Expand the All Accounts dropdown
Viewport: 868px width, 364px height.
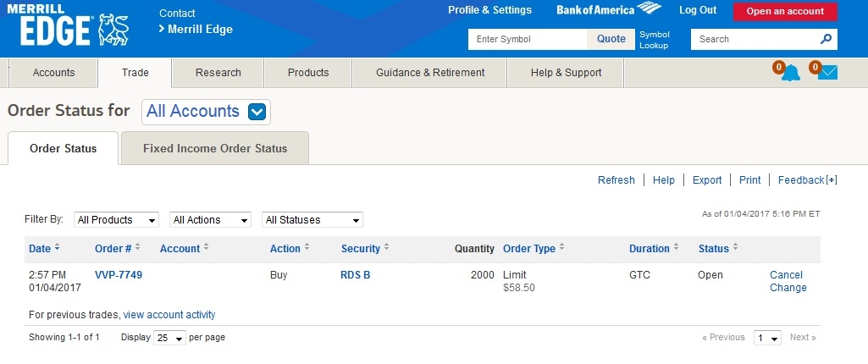pyautogui.click(x=257, y=112)
